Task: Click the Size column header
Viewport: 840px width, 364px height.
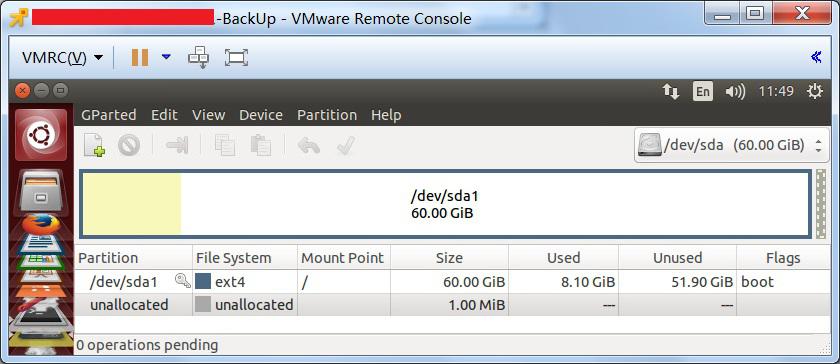Action: (449, 258)
